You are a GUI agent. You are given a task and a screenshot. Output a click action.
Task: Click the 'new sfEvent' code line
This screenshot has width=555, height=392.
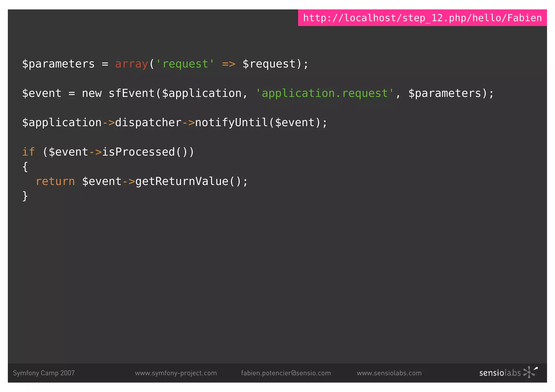pos(258,93)
